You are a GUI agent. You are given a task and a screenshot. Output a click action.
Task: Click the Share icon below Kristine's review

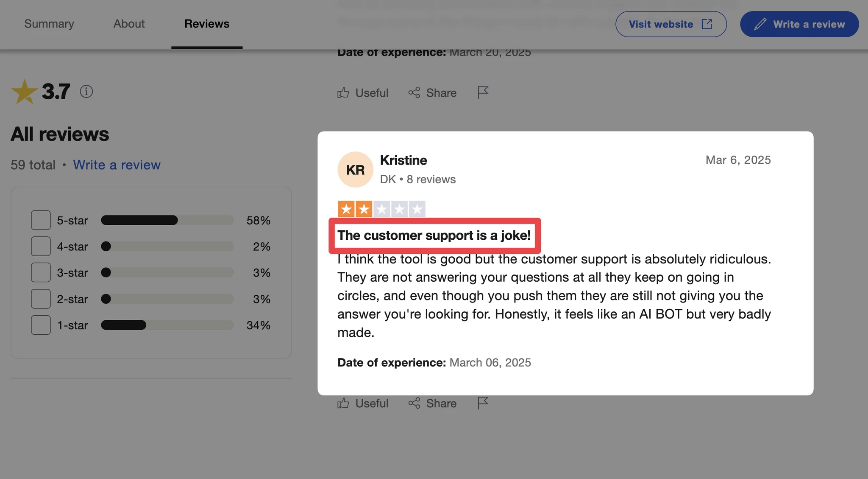[x=414, y=403]
